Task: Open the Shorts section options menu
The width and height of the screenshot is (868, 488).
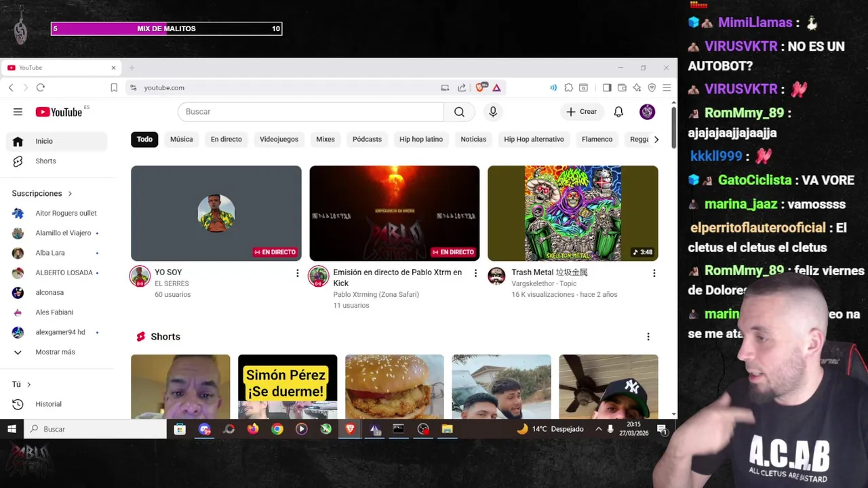Action: point(648,337)
